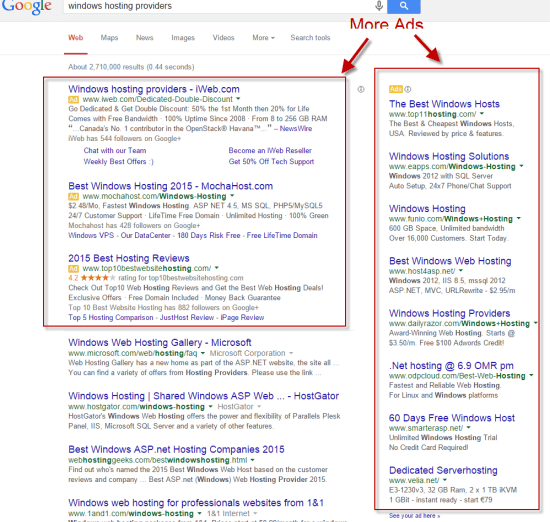Open the webhostinggeeks.com URL dropdown arrow
Viewport: 550px width, 522px height.
(x=253, y=460)
